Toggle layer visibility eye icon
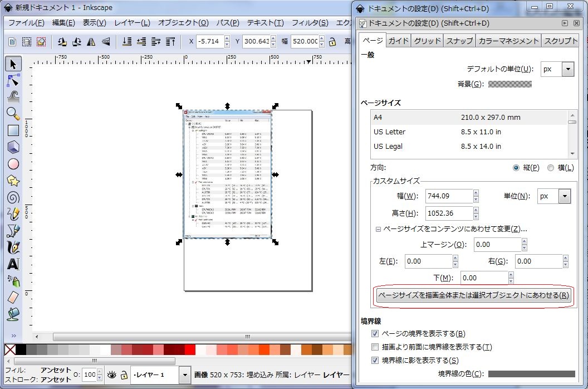 111,375
